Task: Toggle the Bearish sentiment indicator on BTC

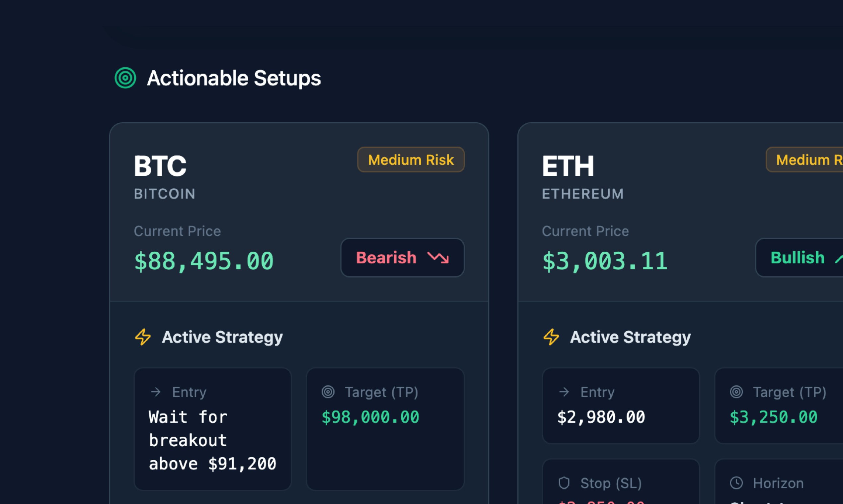Action: click(x=403, y=258)
